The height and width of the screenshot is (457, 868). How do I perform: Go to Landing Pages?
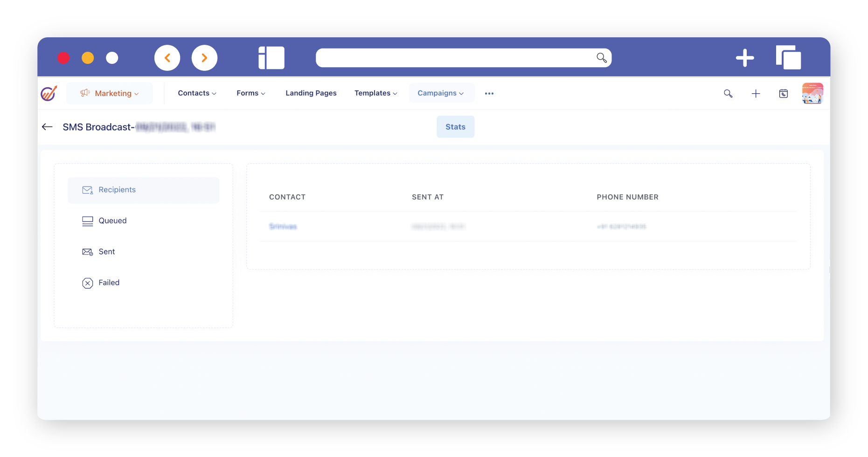pos(311,93)
